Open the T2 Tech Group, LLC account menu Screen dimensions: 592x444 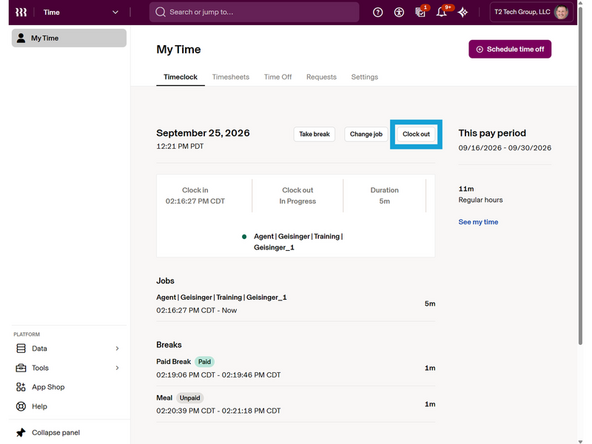532,12
